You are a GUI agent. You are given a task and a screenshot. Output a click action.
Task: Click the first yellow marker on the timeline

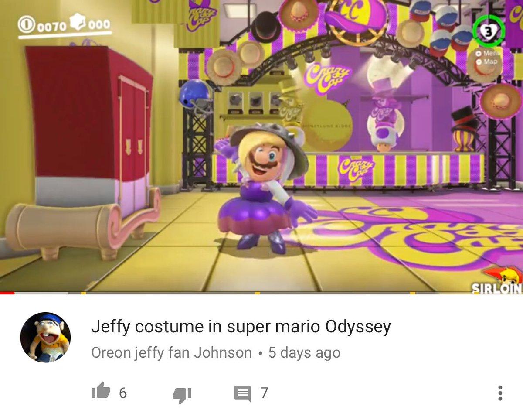(83, 293)
